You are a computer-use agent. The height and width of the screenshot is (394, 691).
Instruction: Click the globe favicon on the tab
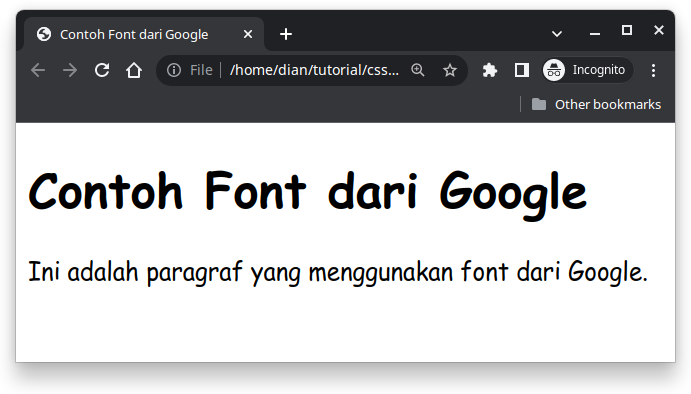[44, 34]
